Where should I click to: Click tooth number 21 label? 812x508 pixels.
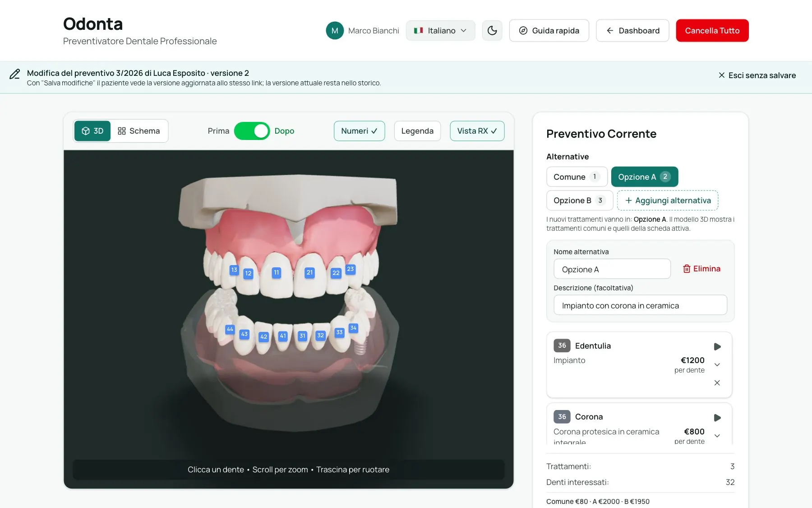(x=309, y=273)
